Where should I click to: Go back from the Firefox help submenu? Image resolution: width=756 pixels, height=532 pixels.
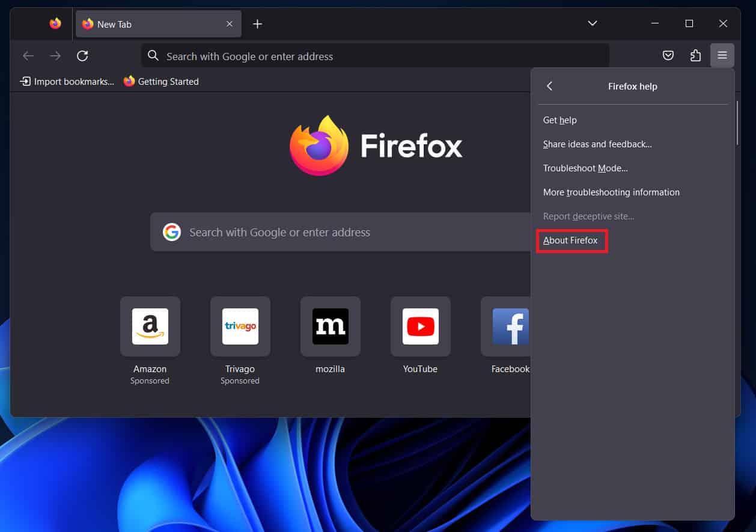click(x=549, y=87)
